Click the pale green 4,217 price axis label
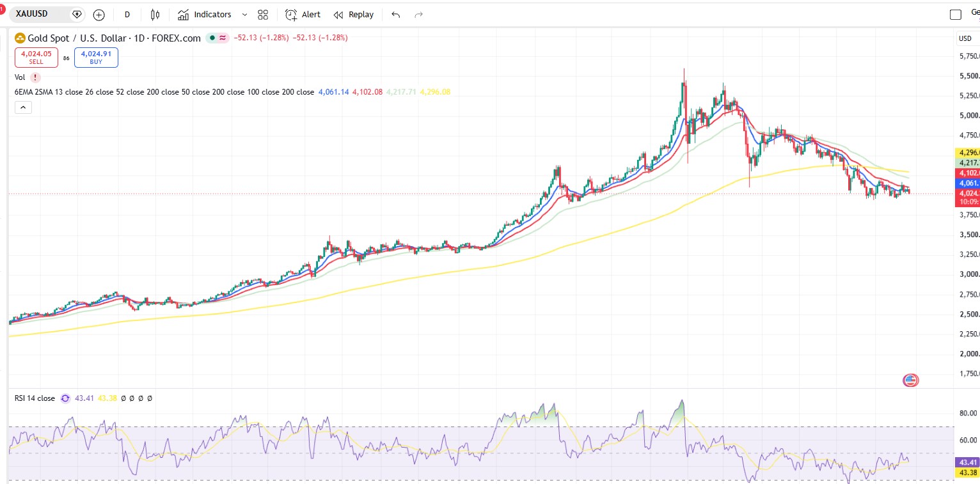This screenshot has width=980, height=484. click(967, 163)
